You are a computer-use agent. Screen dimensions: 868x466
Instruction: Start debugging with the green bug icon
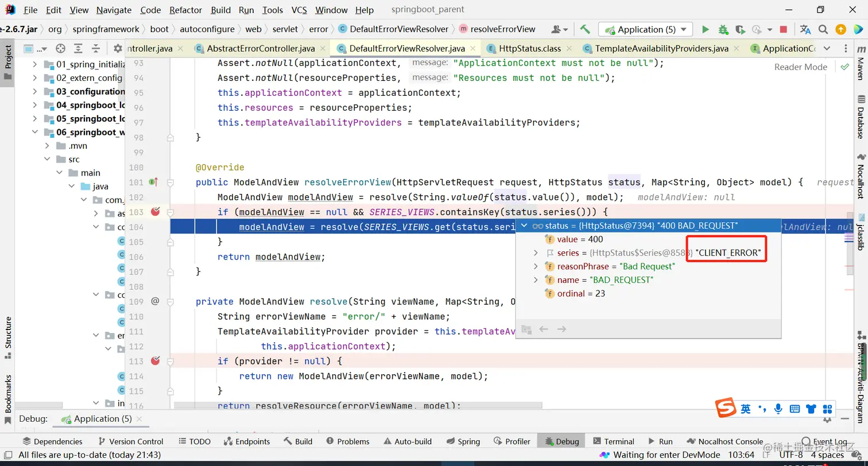723,29
